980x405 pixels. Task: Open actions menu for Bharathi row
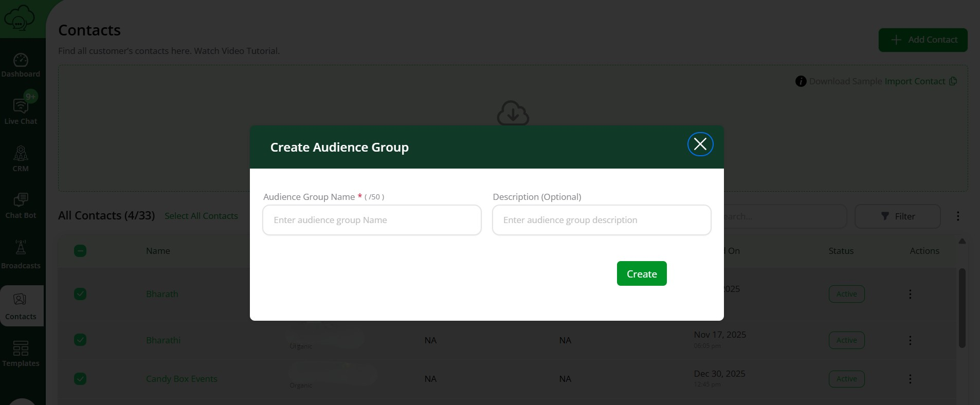pyautogui.click(x=910, y=340)
